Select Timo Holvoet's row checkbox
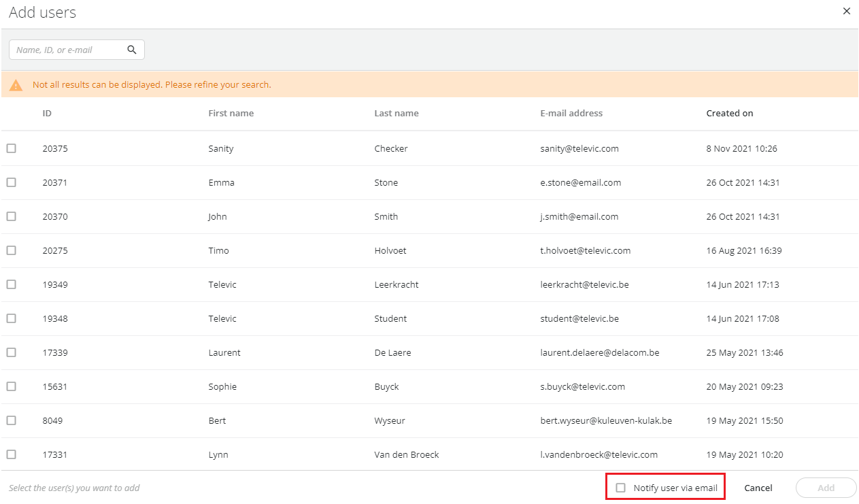 (x=11, y=250)
